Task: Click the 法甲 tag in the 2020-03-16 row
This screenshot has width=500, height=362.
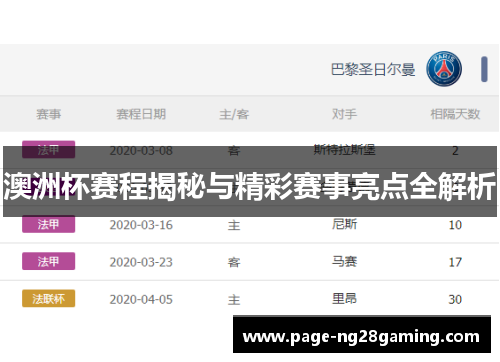Action: click(49, 224)
